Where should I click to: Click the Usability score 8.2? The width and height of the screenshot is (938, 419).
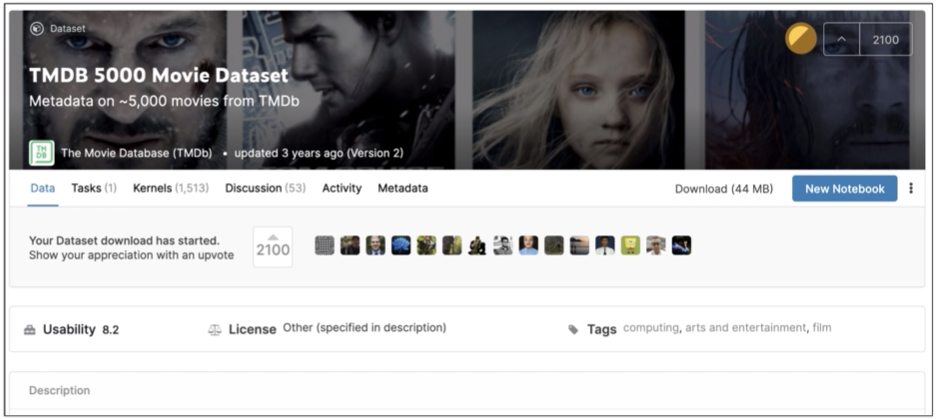[111, 330]
